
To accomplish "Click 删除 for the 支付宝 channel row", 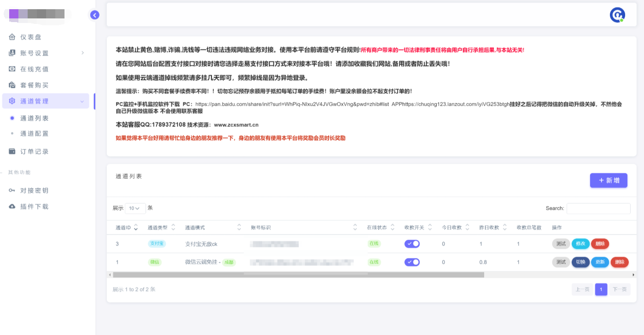I will point(600,244).
